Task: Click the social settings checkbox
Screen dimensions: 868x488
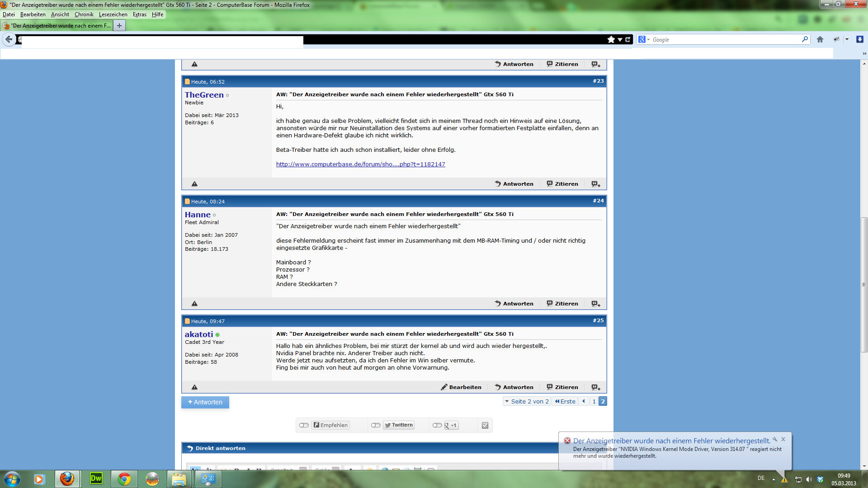Action: pos(485,425)
